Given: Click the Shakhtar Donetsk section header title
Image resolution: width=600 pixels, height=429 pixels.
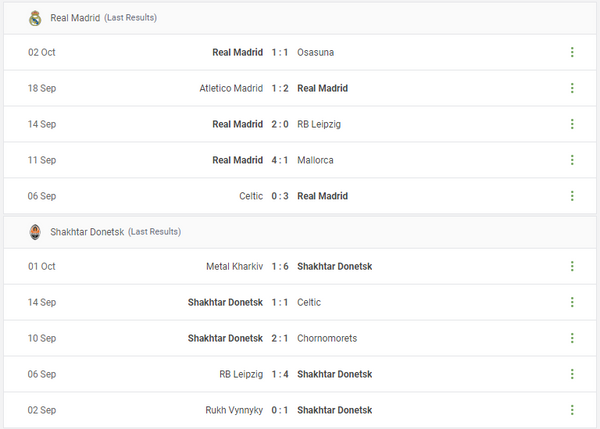Looking at the screenshot, I should pyautogui.click(x=88, y=232).
